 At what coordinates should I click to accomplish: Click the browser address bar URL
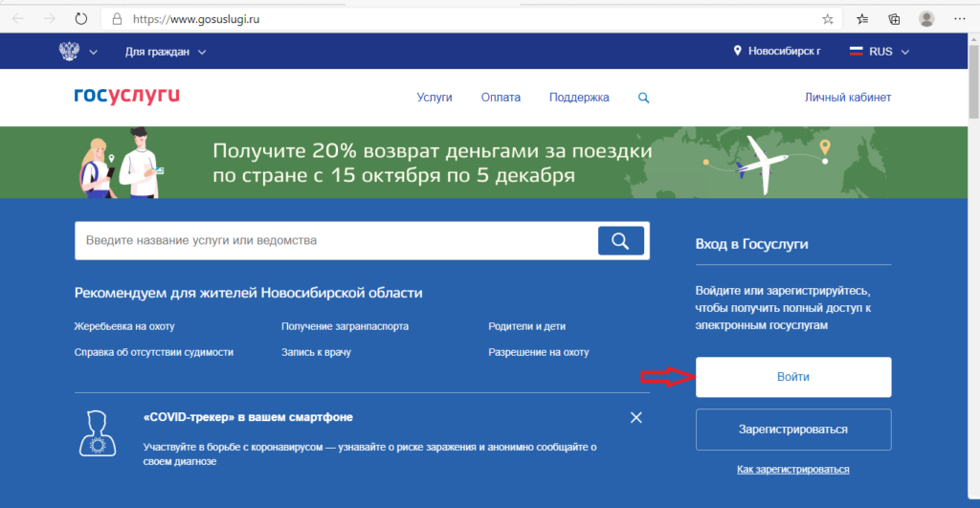click(x=196, y=19)
